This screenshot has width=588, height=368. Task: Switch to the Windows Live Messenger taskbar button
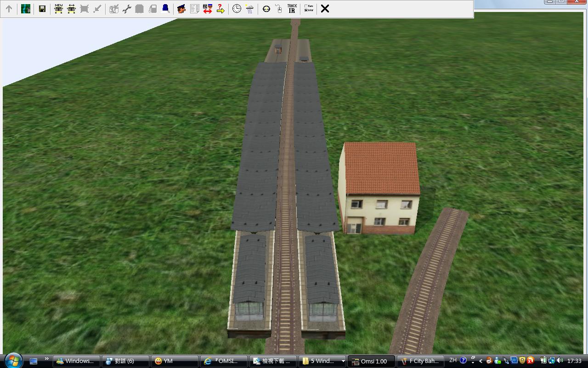coord(76,361)
